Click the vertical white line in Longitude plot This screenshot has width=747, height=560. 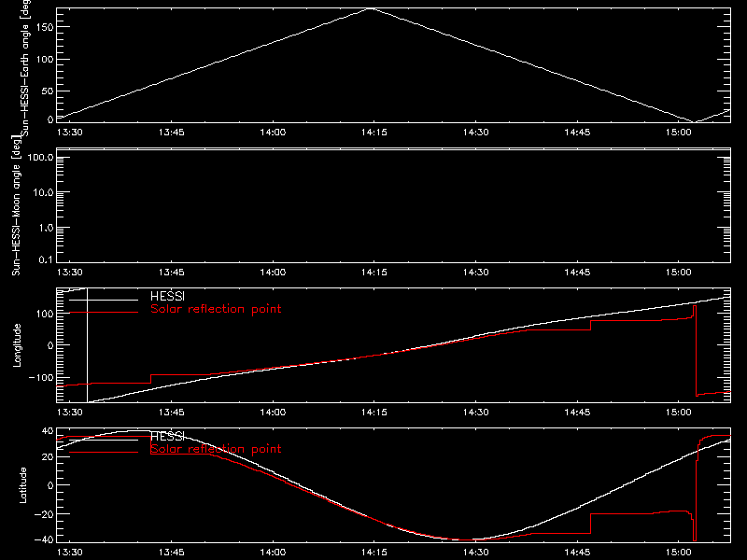click(x=87, y=345)
